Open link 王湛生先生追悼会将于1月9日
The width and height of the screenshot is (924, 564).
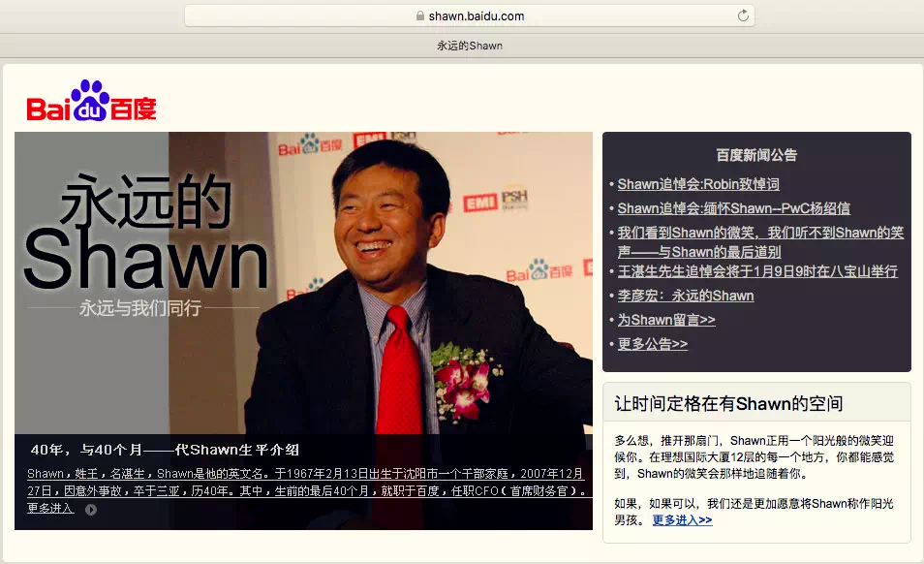coord(757,271)
